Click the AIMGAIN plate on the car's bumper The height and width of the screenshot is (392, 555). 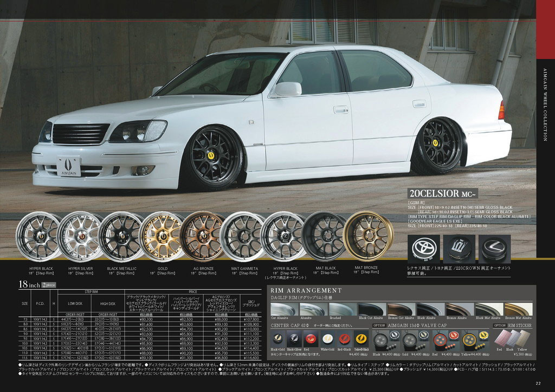69,166
